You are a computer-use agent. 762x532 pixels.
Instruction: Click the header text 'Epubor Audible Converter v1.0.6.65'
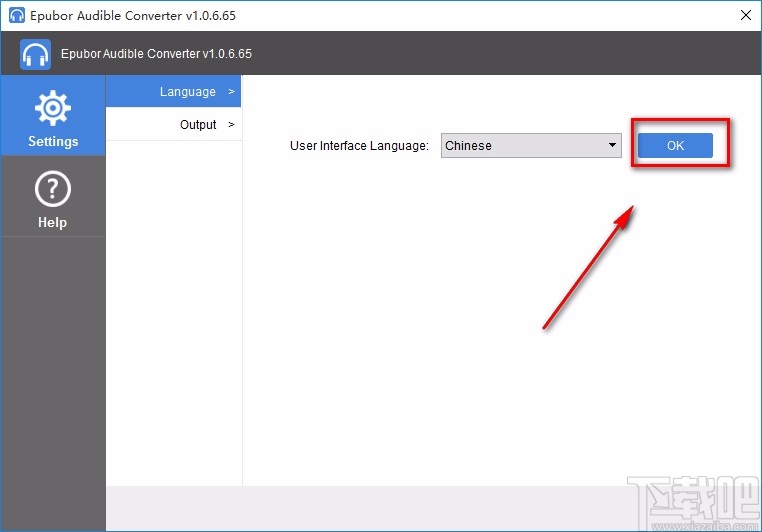156,53
